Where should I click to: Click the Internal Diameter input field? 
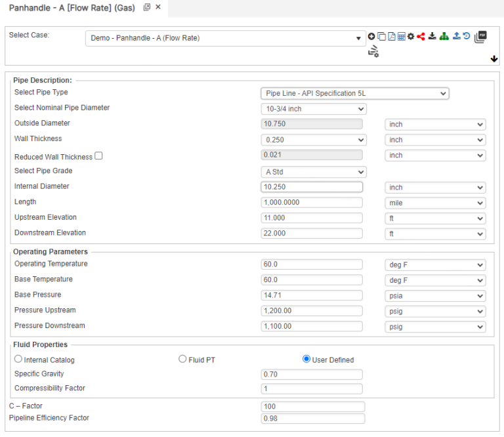312,187
